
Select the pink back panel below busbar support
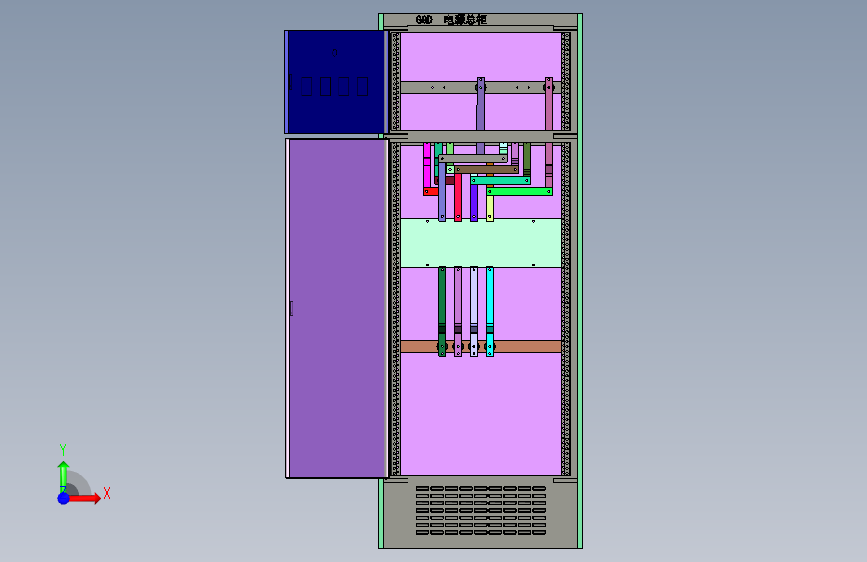[x=480, y=414]
